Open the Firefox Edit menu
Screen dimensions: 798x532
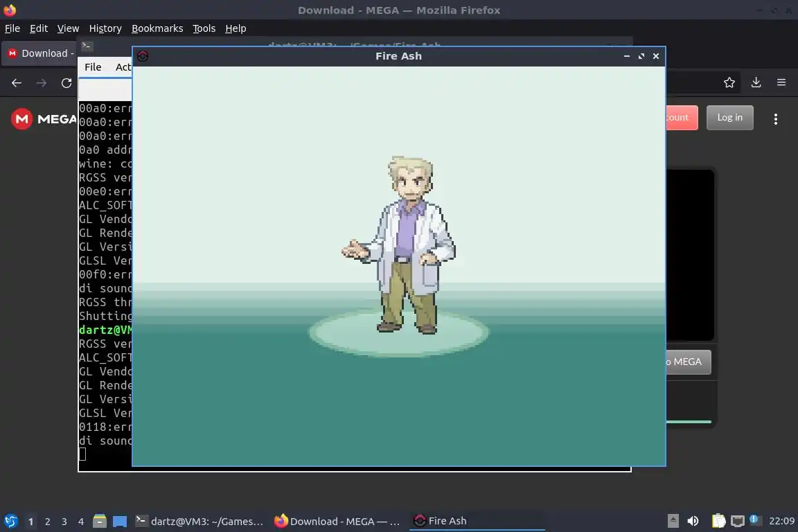tap(39, 28)
